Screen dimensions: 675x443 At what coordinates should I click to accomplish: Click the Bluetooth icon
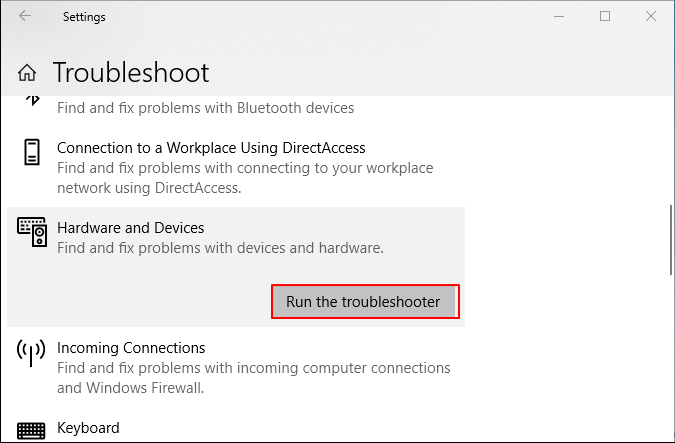pyautogui.click(x=32, y=101)
